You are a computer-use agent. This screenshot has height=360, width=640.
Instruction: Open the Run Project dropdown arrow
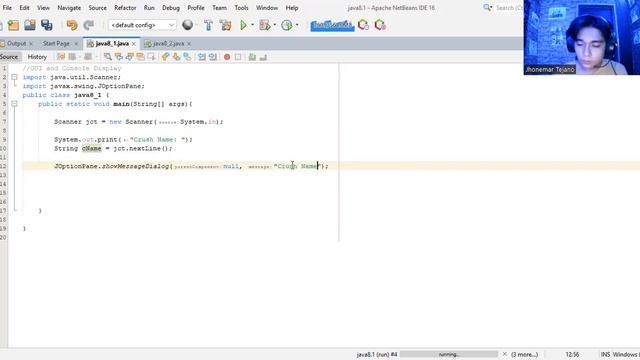(x=252, y=25)
